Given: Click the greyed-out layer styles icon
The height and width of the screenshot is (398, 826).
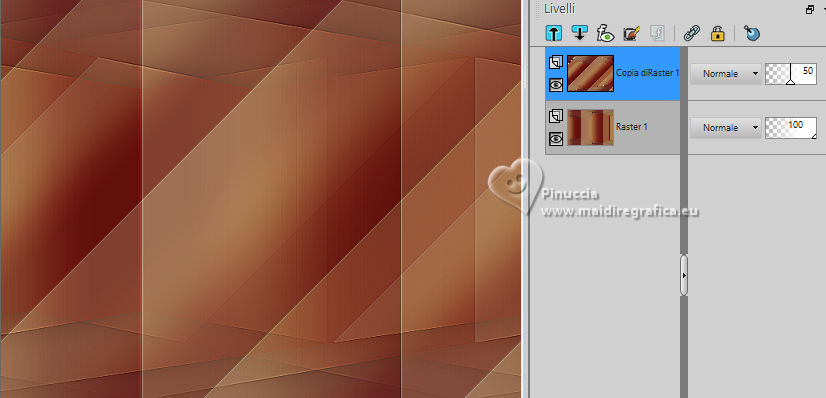Looking at the screenshot, I should (657, 34).
